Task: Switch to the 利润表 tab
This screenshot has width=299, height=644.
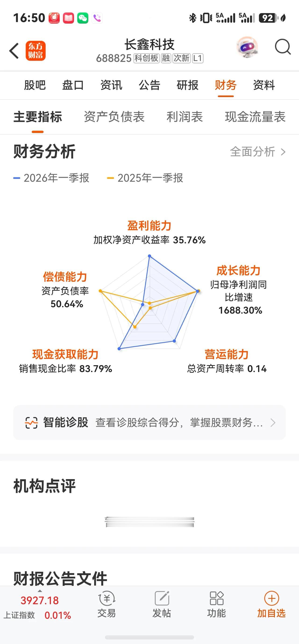Action: pyautogui.click(x=185, y=117)
